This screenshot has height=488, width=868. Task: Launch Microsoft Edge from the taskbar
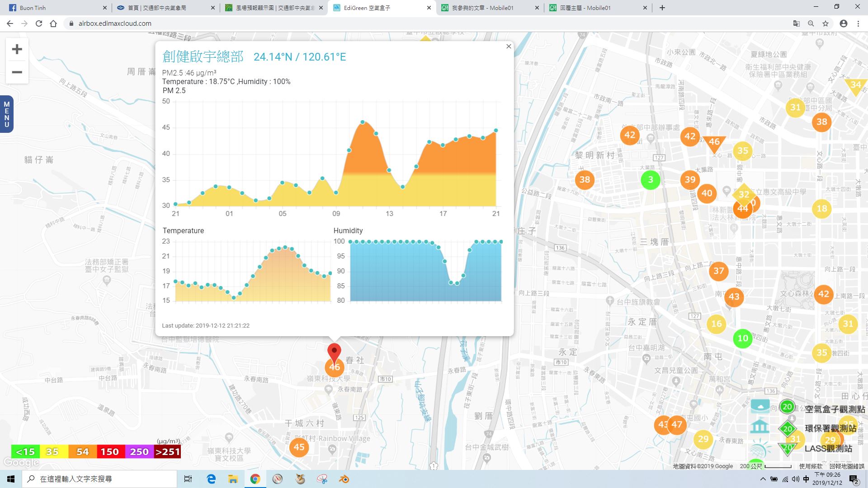tap(211, 479)
